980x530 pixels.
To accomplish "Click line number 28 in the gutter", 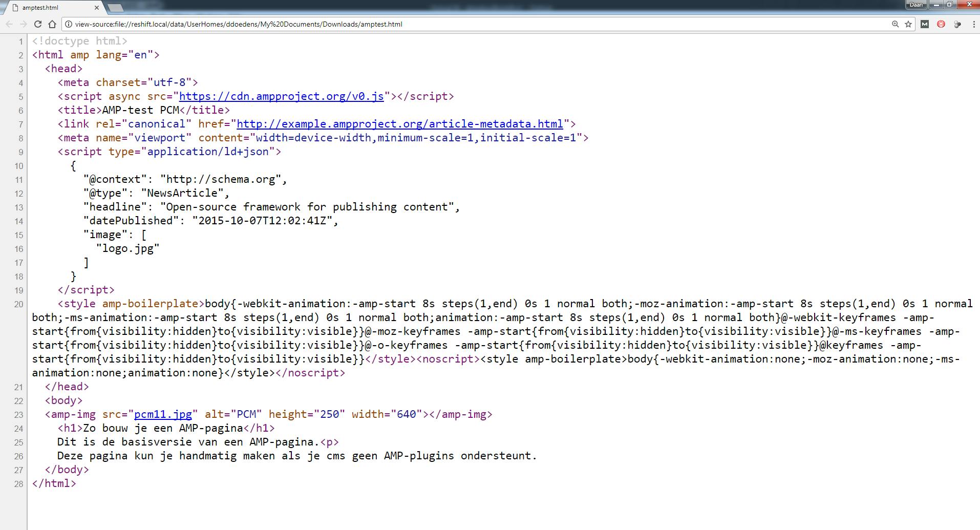I will tap(19, 484).
